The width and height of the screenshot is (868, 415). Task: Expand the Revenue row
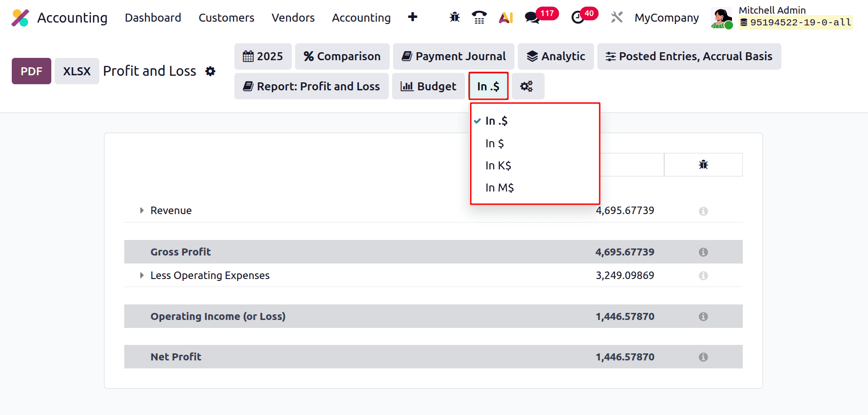point(142,210)
